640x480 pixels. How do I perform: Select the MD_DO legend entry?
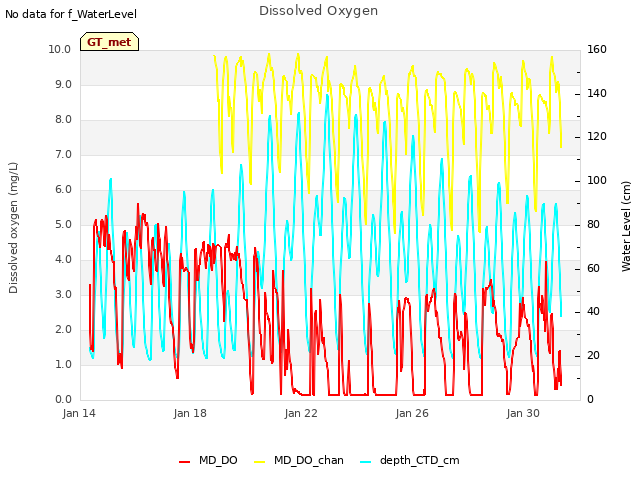208,460
